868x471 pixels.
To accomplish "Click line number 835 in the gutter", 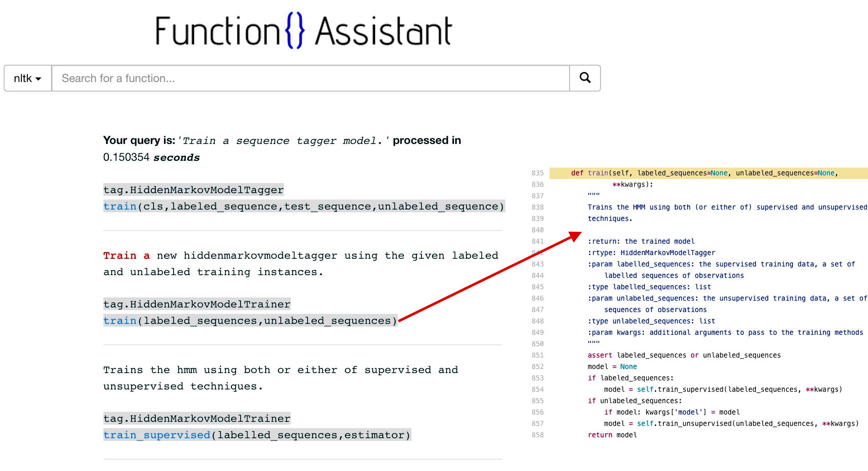I will click(538, 173).
